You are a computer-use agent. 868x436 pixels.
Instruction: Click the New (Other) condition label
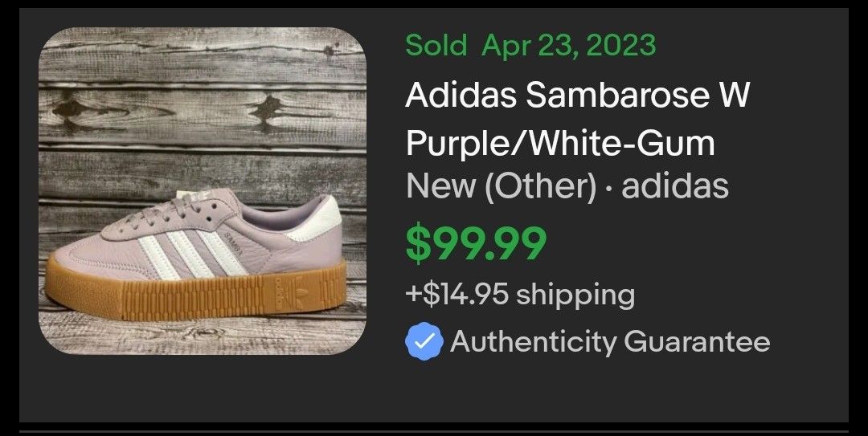click(x=501, y=186)
